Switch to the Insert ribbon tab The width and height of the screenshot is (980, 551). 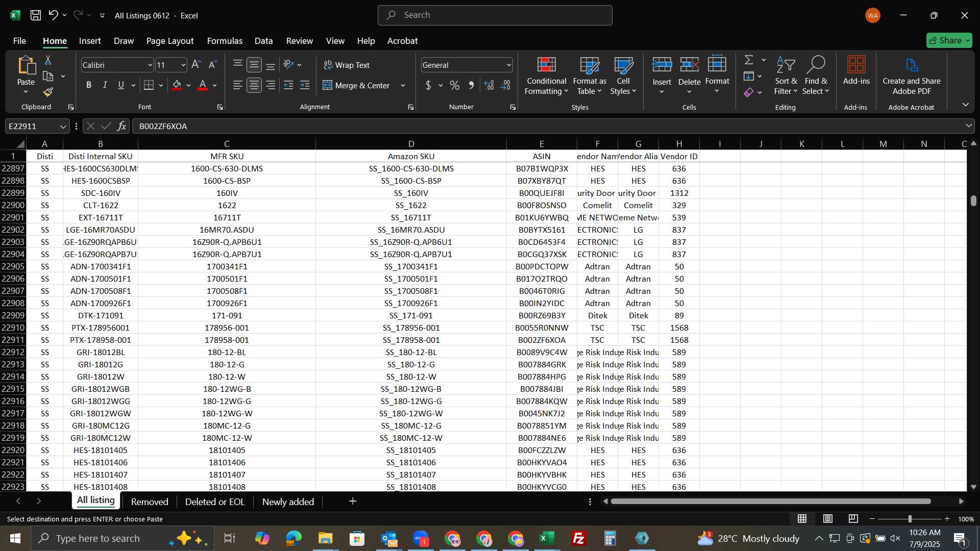(x=90, y=41)
